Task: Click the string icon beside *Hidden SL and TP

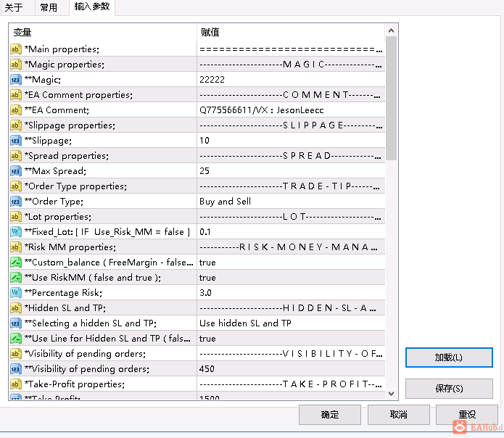Action: (15, 308)
